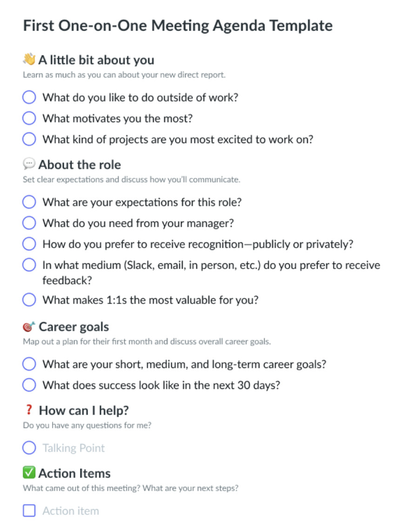Select the circle for expectations question
The height and width of the screenshot is (532, 399).
[x=29, y=202]
